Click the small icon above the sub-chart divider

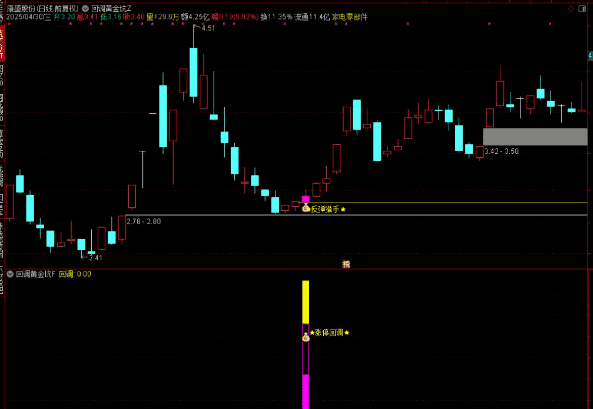pyautogui.click(x=346, y=264)
